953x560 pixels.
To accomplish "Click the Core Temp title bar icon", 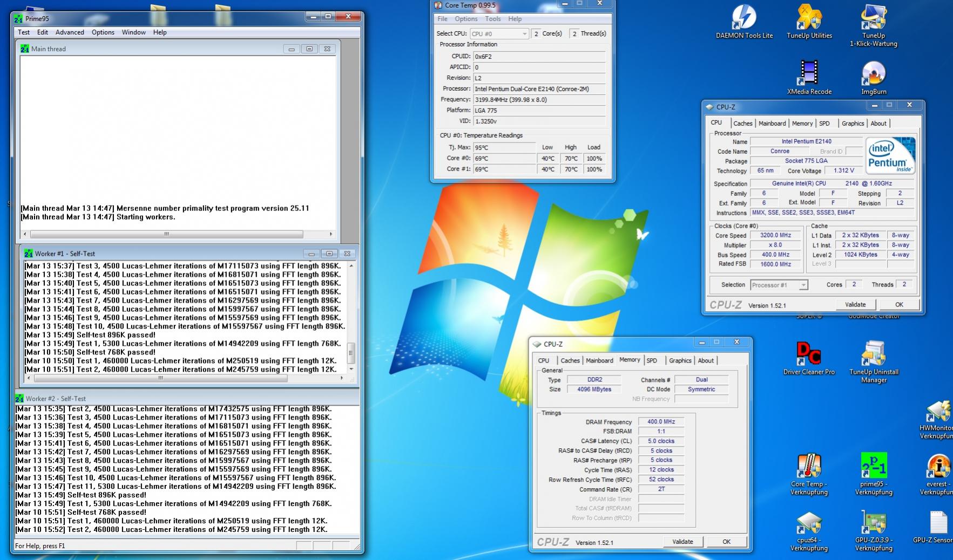I will click(438, 5).
